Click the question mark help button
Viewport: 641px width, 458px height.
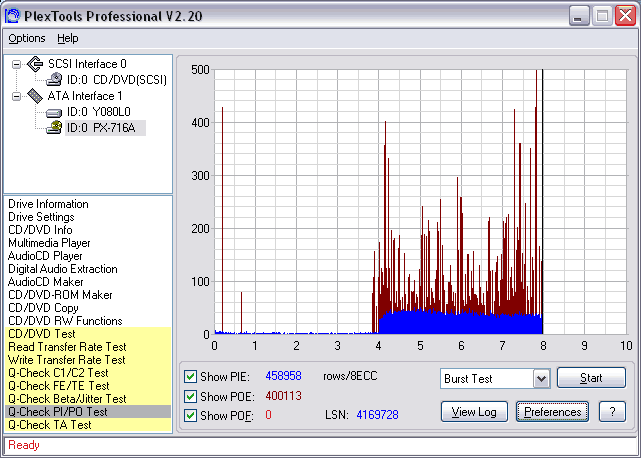tap(612, 412)
